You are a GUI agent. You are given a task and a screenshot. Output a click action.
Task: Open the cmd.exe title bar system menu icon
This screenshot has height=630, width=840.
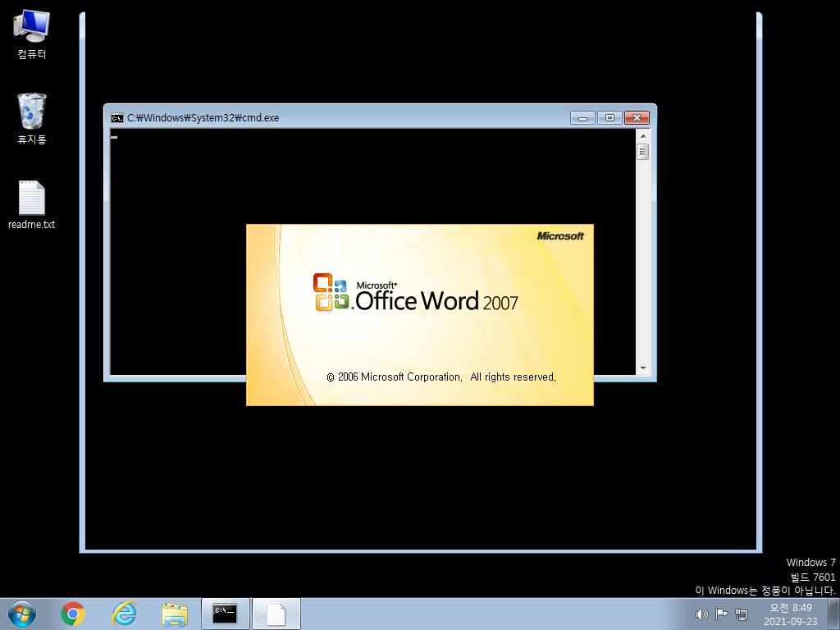116,118
